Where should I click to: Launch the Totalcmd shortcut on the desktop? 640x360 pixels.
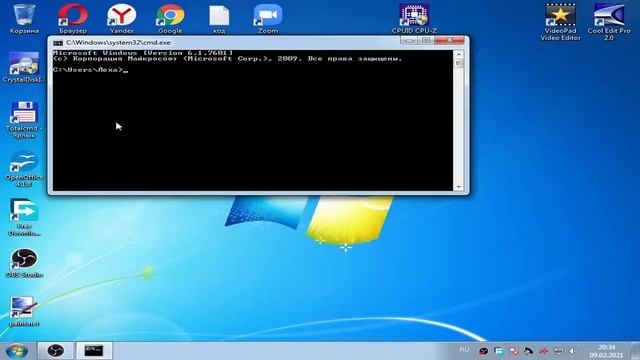[24, 119]
